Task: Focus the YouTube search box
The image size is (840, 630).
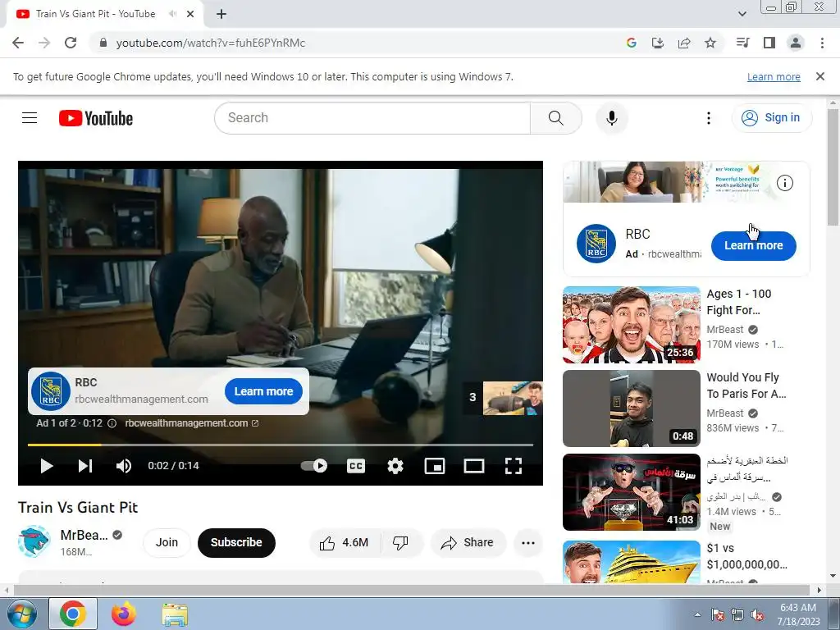Action: tap(372, 118)
